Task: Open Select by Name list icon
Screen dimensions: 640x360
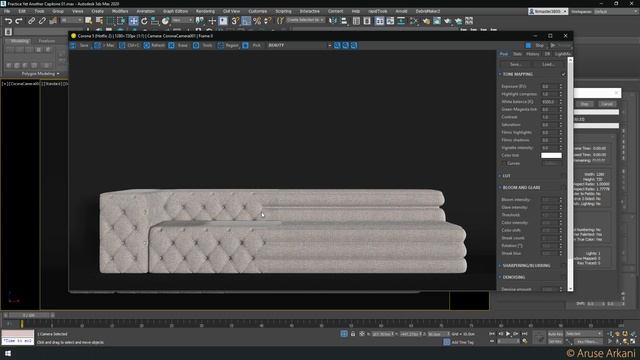Action: 99,21
